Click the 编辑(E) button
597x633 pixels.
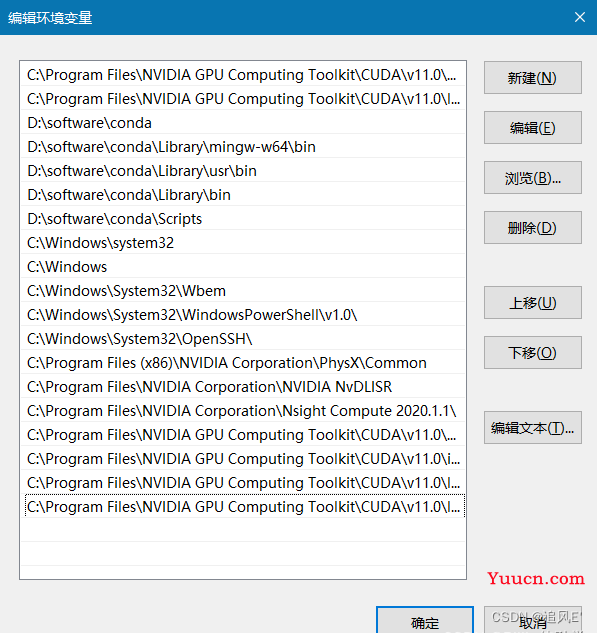point(532,128)
